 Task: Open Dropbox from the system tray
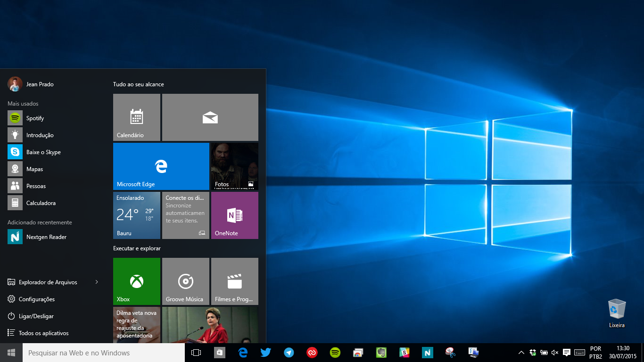point(532,352)
